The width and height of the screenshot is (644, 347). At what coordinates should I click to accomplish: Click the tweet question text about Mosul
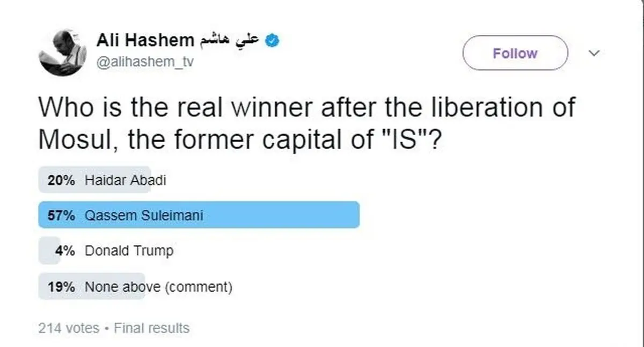(306, 123)
